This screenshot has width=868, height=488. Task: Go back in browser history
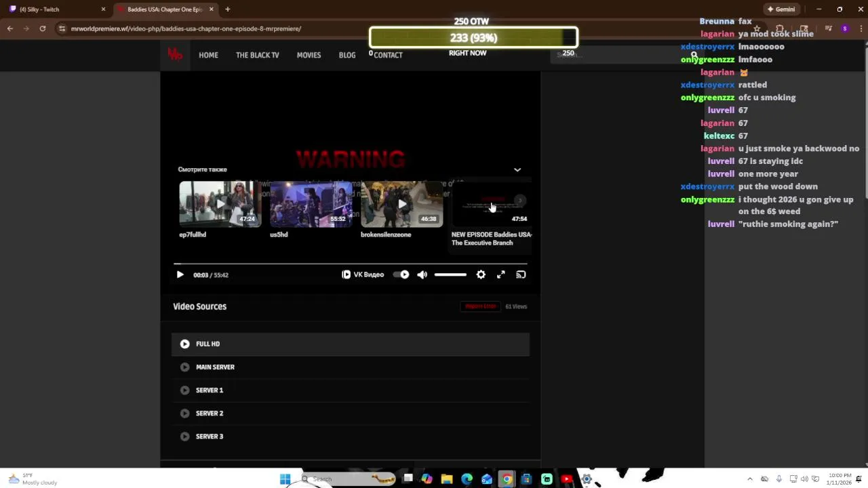pyautogui.click(x=10, y=28)
